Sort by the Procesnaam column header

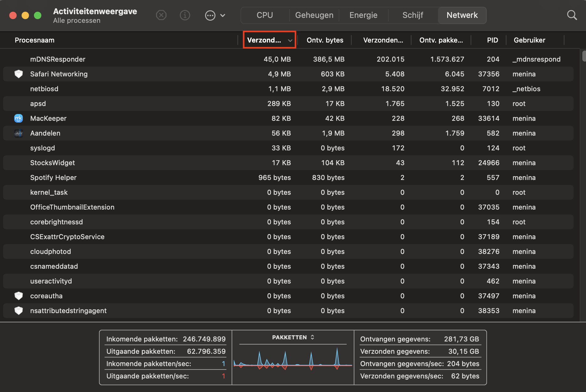pos(35,40)
